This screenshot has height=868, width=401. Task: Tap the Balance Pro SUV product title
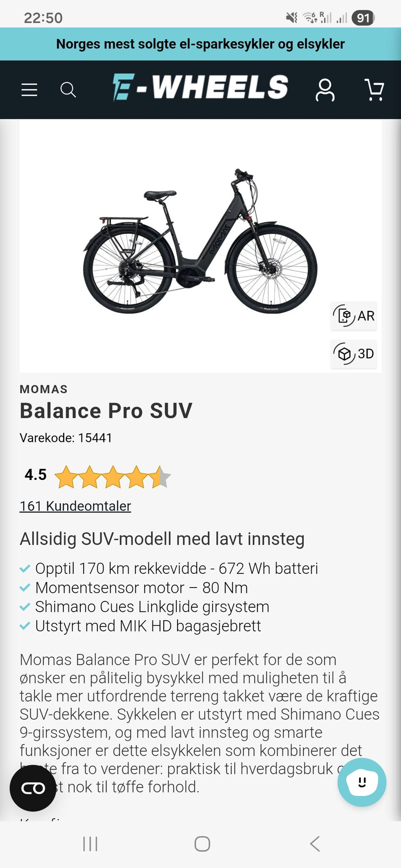coord(106,411)
